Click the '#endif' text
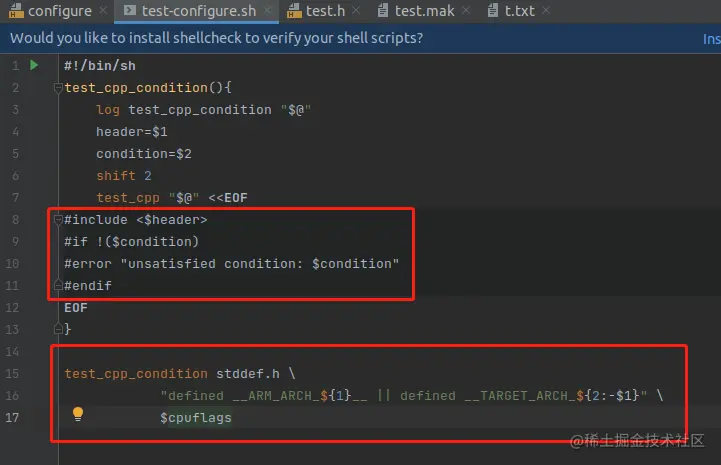 coord(88,286)
